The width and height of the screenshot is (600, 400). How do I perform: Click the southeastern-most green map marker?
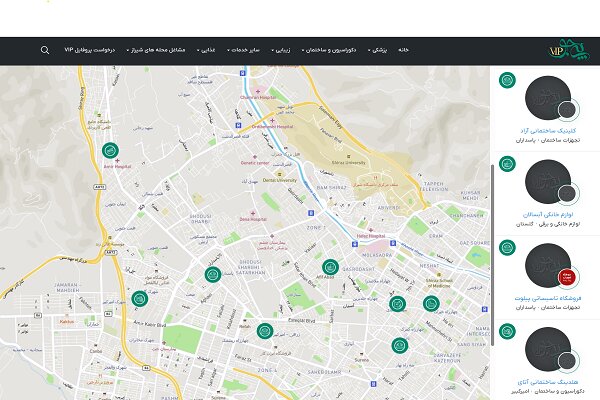click(399, 345)
